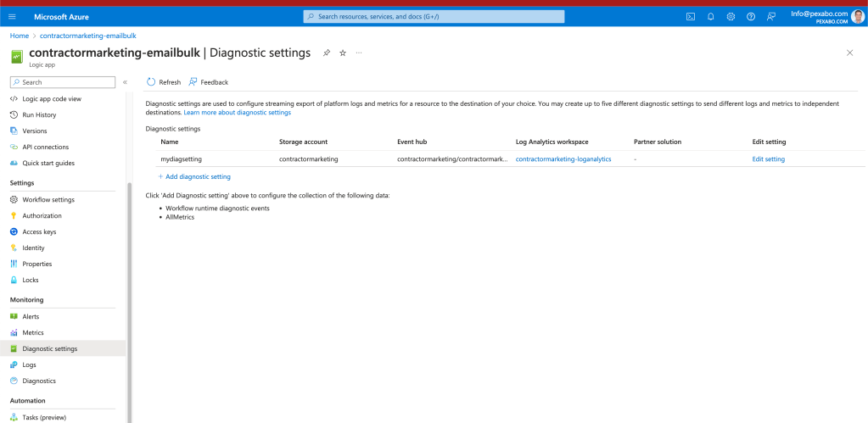Click the Feedback toolbar button
This screenshot has width=868, height=423.
pyautogui.click(x=208, y=82)
